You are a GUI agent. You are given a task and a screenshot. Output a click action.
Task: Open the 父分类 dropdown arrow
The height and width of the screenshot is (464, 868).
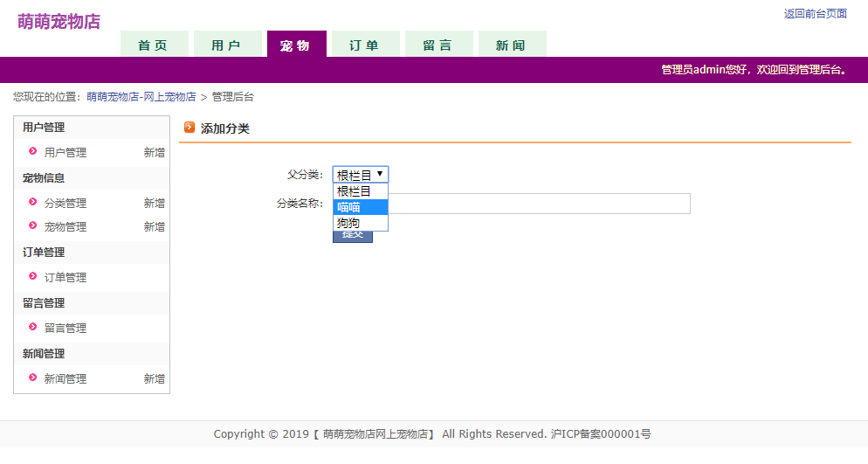coord(380,175)
